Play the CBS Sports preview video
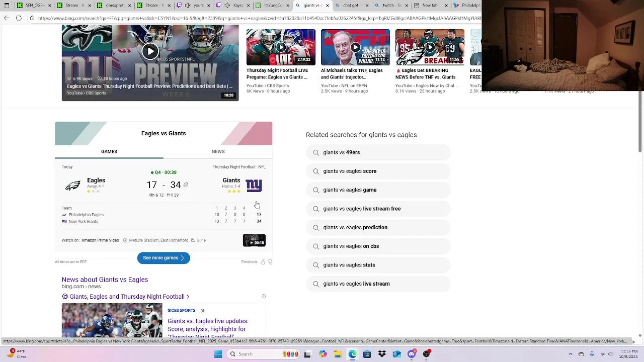The image size is (644, 362). (150, 51)
